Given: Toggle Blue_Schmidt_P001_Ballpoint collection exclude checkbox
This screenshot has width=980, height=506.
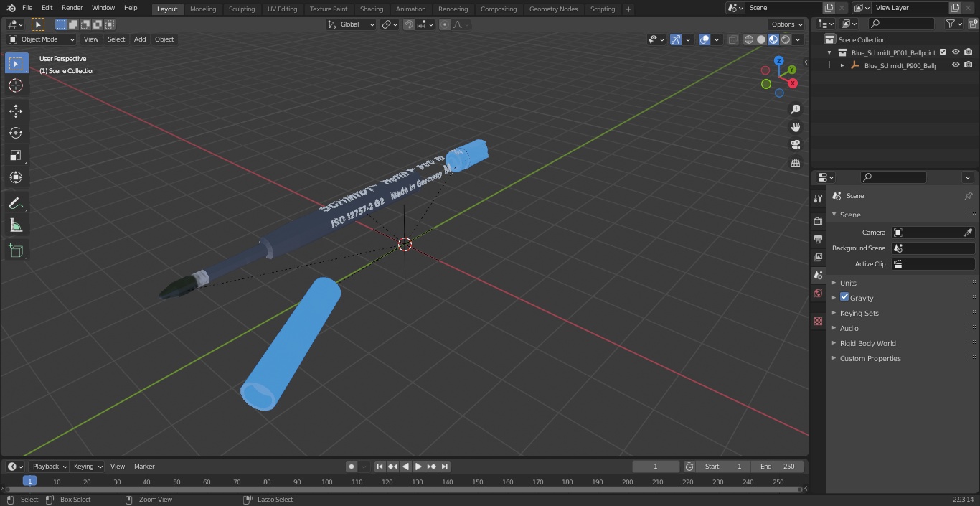Looking at the screenshot, I should (x=943, y=52).
